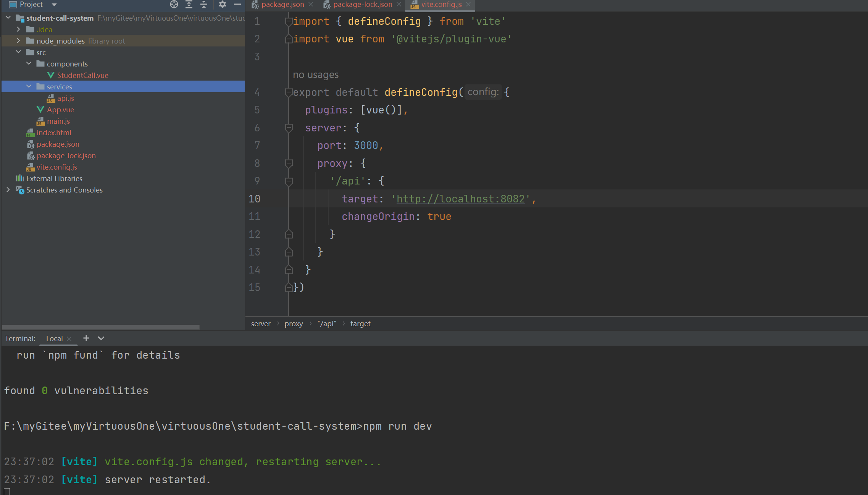Click line number 10 in gutter

[254, 199]
